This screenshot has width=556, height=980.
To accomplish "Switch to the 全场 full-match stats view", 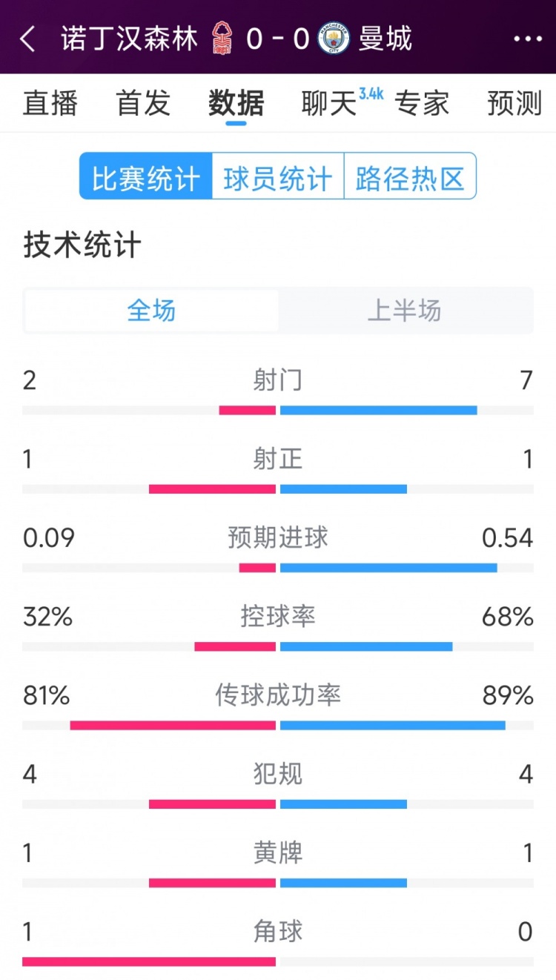I will tap(150, 311).
